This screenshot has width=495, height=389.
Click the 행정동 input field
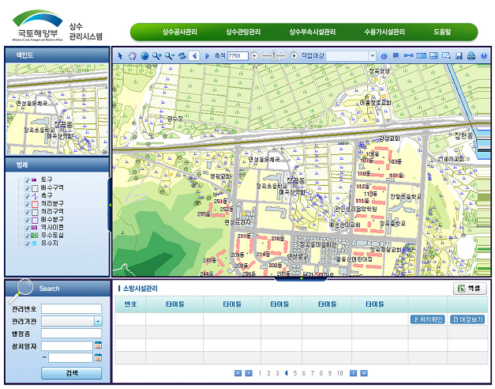pyautogui.click(x=71, y=333)
